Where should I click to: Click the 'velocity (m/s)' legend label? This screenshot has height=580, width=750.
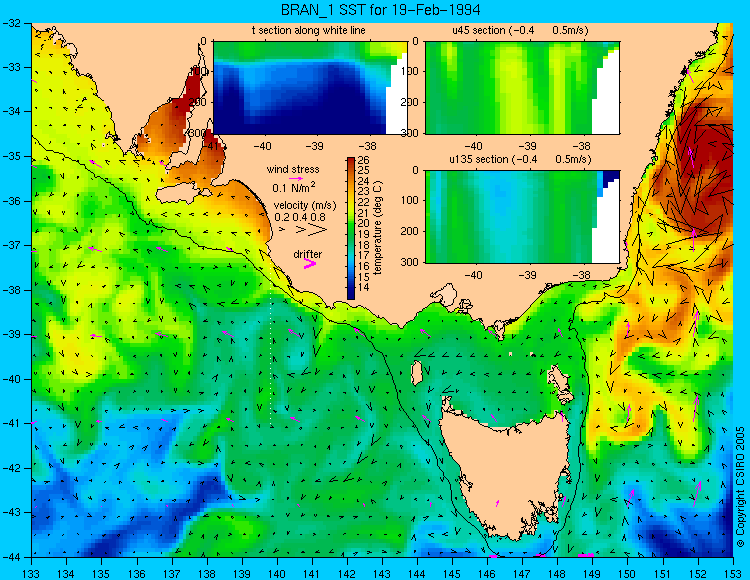tap(305, 206)
